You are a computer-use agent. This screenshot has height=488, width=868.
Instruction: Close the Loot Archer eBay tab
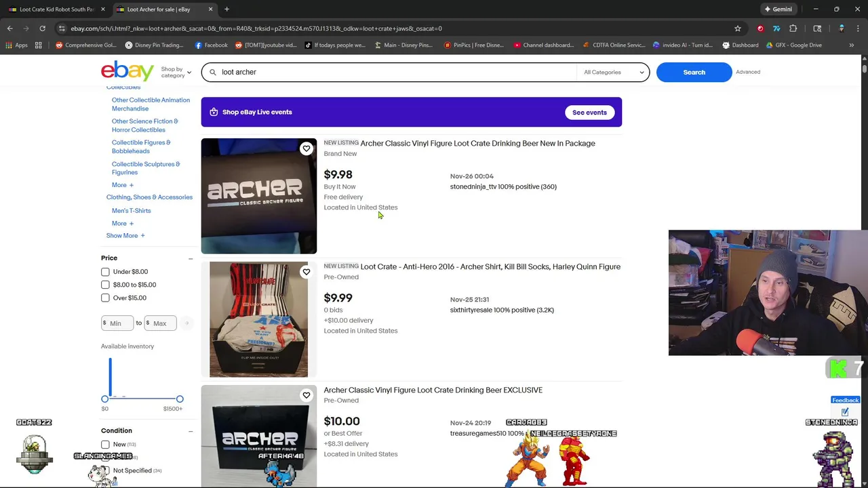point(210,9)
